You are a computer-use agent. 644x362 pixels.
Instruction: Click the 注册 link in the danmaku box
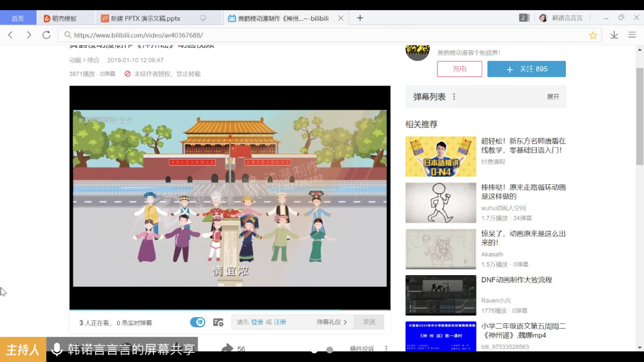coord(280,322)
